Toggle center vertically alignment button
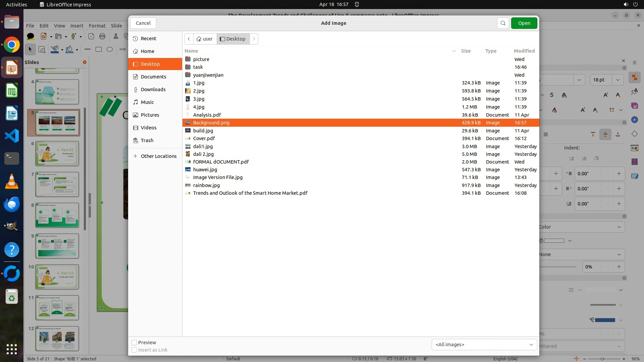Image resolution: width=644 pixels, height=362 pixels. click(x=605, y=134)
